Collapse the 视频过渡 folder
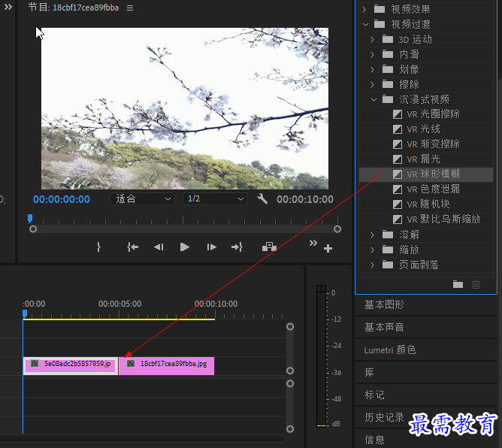The width and height of the screenshot is (502, 448). click(366, 24)
